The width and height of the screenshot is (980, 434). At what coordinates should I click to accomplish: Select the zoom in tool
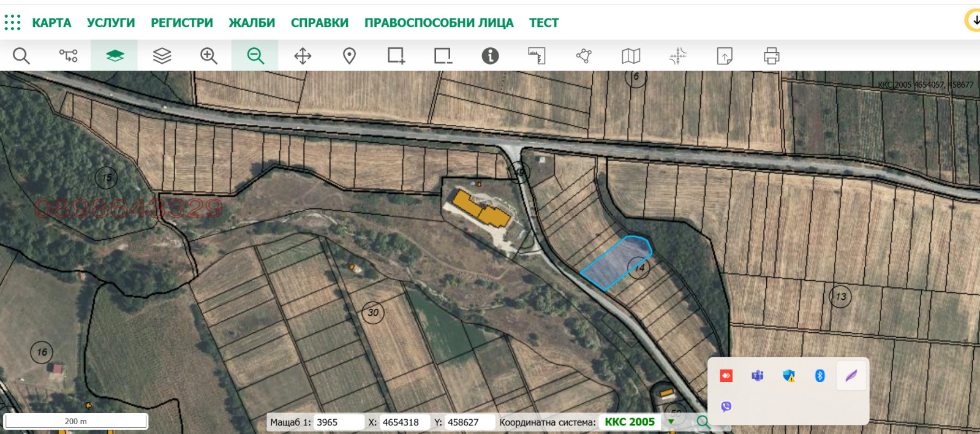pos(209,56)
